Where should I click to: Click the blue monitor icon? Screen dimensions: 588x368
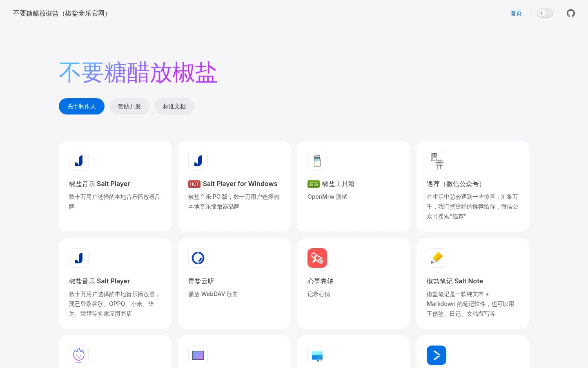(317, 355)
